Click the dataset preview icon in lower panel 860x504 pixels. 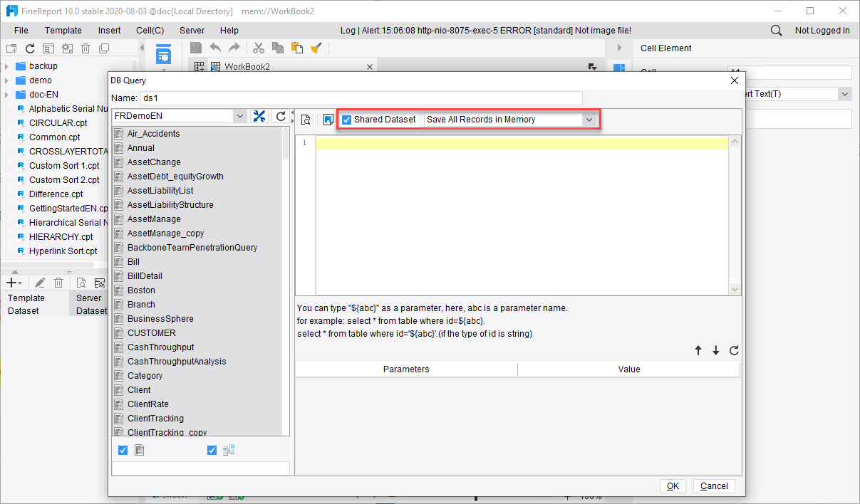click(x=81, y=283)
